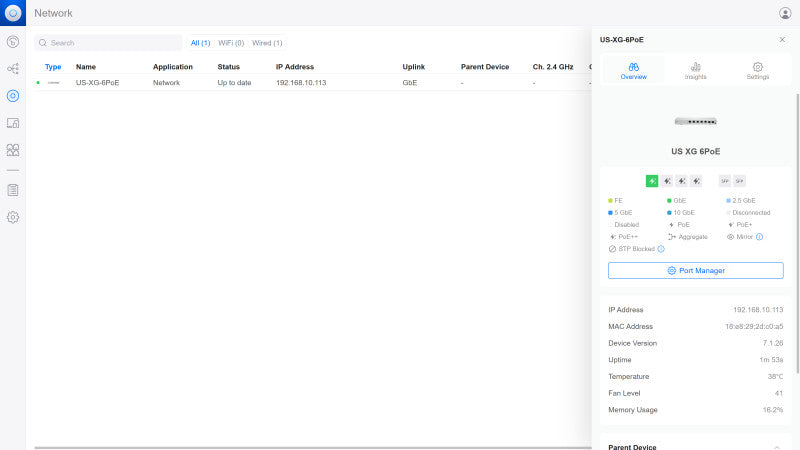Click the Port Manager button
Viewport: 800px width, 450px height.
click(x=695, y=270)
